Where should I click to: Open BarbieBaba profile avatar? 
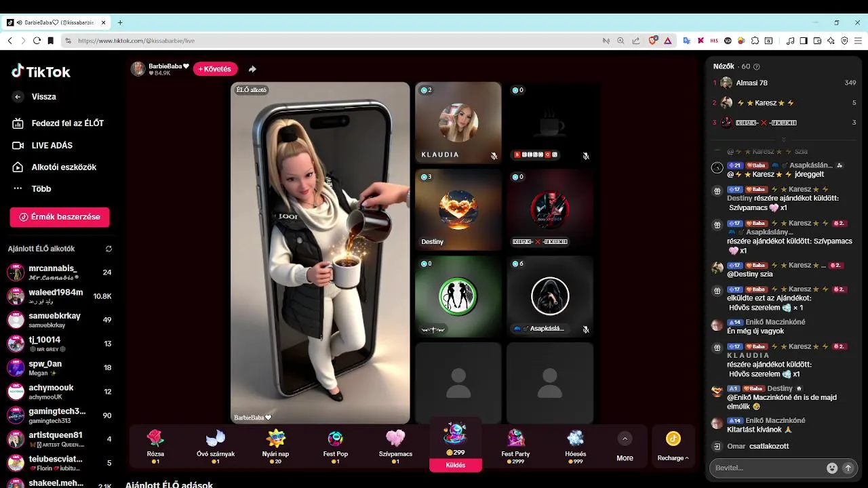click(x=138, y=69)
